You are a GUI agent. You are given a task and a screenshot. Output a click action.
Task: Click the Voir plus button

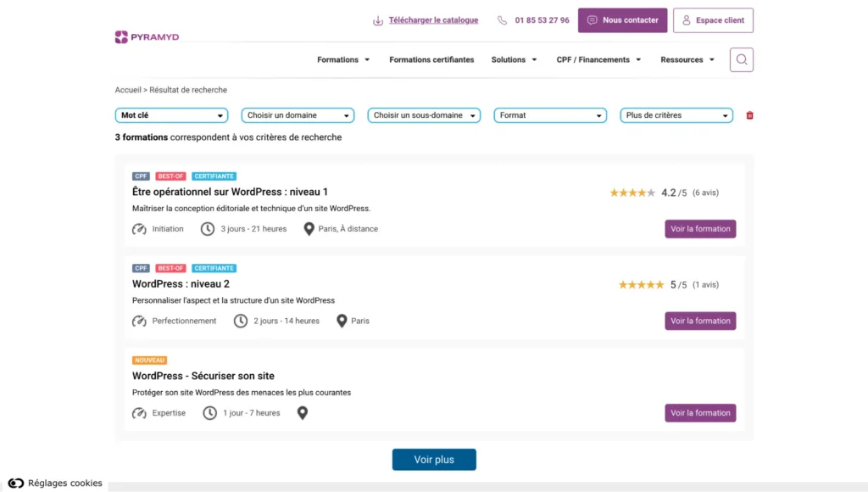[434, 460]
